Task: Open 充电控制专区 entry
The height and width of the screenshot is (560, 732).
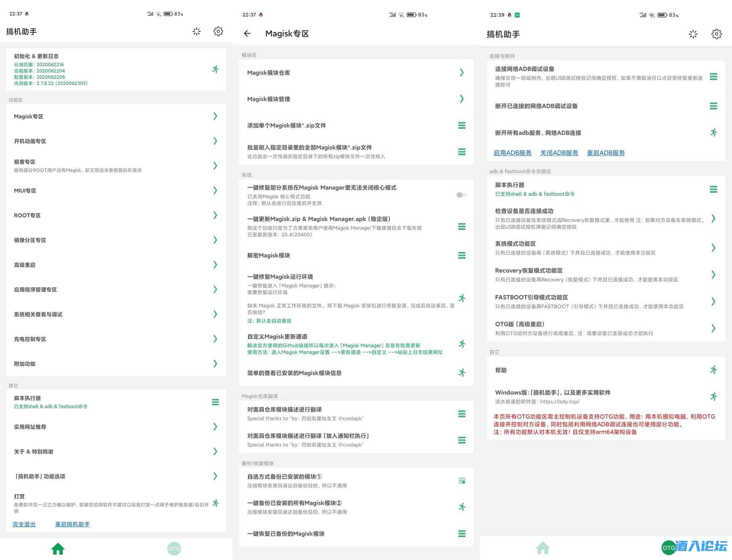Action: coord(116,339)
